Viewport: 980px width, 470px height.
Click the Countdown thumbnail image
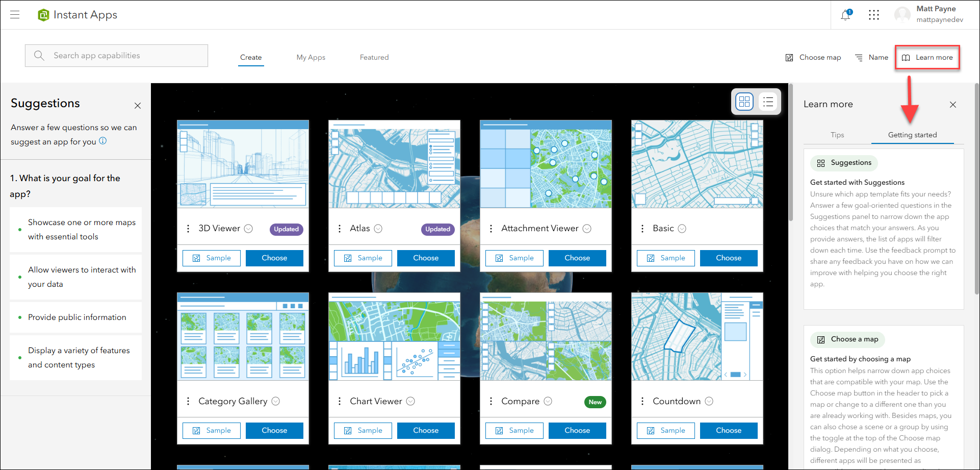pos(698,336)
